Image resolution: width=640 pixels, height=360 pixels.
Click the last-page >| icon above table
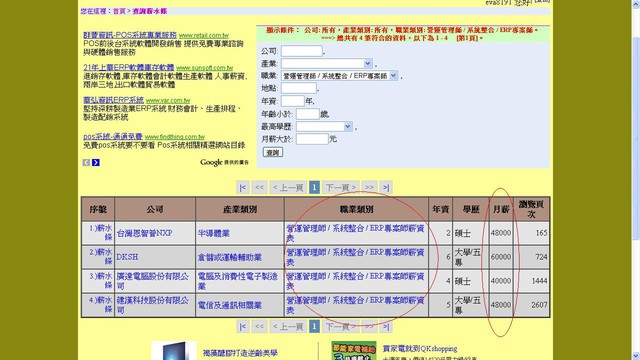pyautogui.click(x=386, y=187)
